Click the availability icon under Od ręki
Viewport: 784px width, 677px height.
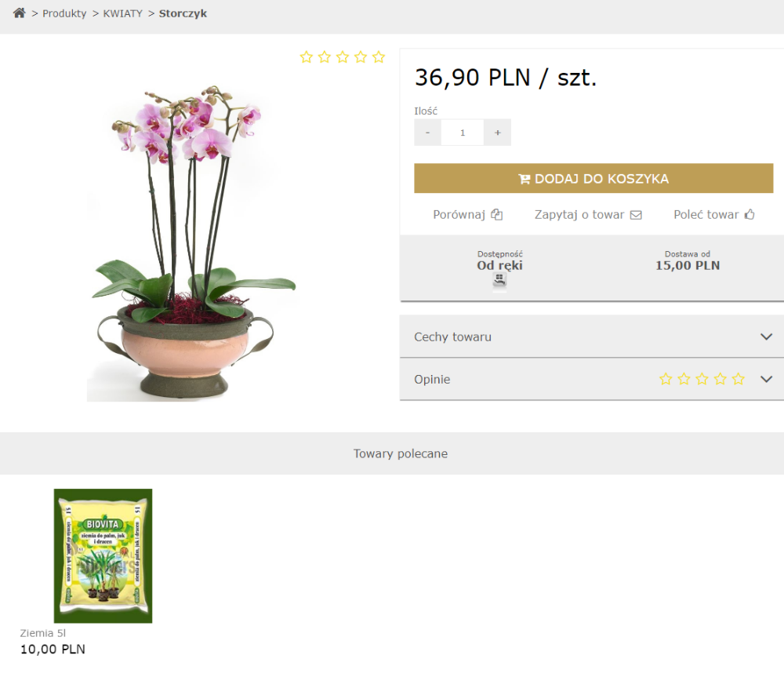tap(499, 280)
